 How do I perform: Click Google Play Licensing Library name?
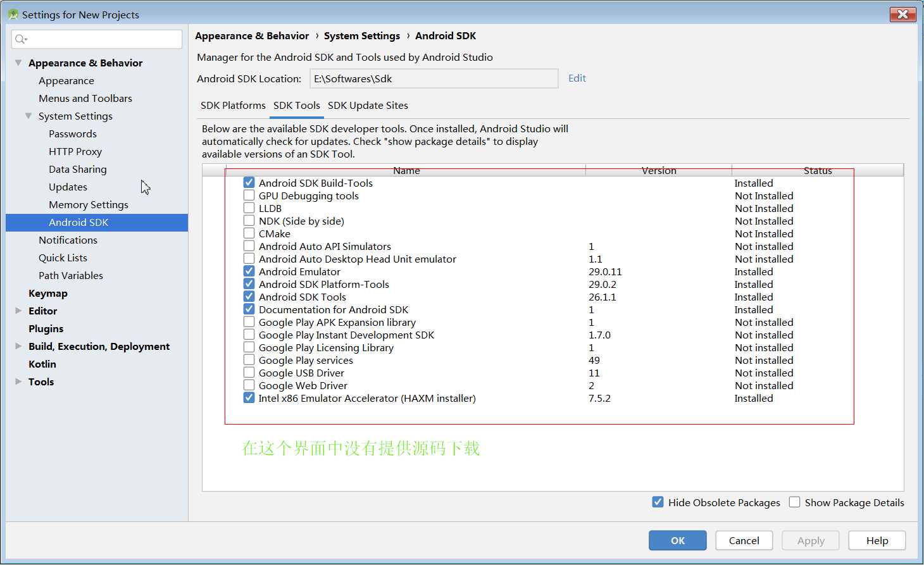(x=326, y=347)
